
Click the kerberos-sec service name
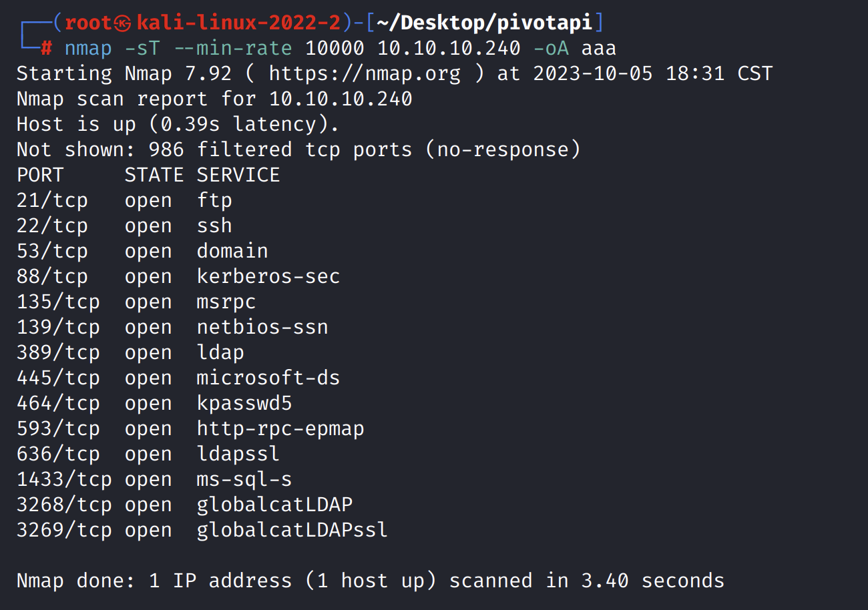click(268, 276)
